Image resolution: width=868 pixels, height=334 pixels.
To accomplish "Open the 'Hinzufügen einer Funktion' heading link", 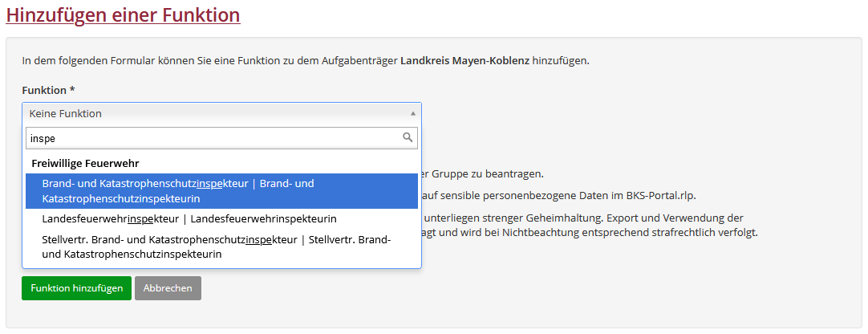I will click(123, 14).
